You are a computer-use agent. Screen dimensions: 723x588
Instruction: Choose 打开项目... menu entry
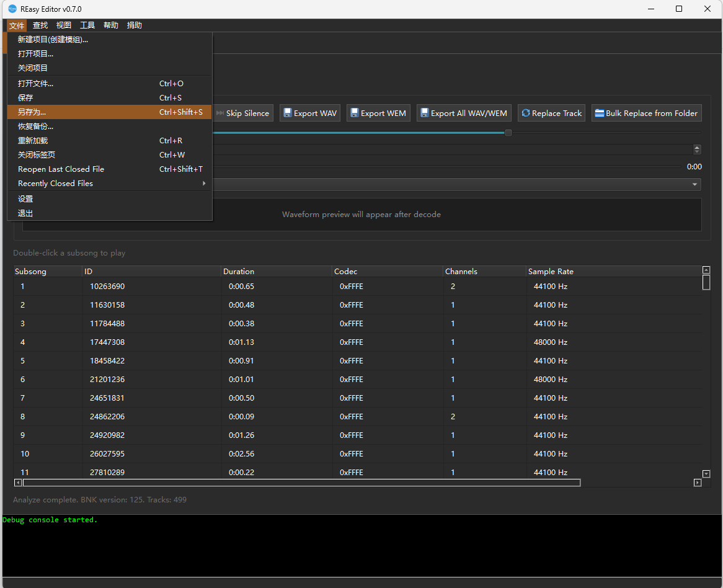coord(109,54)
